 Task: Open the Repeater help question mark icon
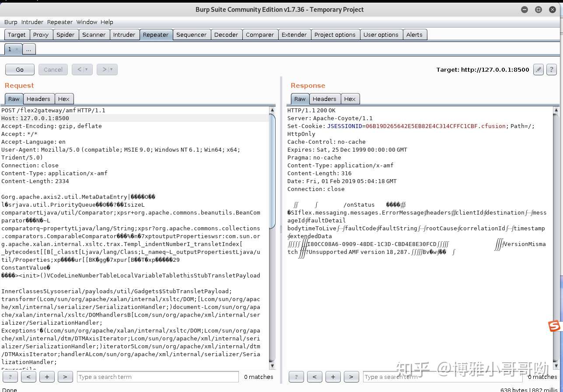coord(552,69)
